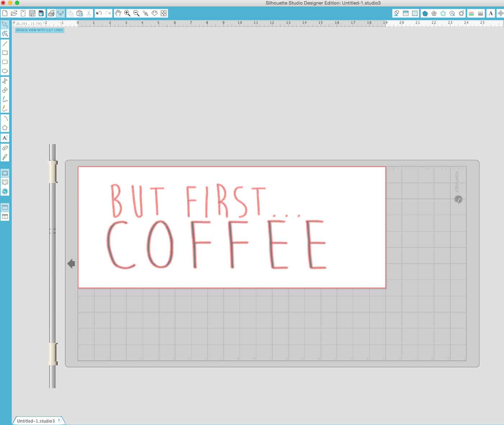Open the Fill Gradient panel
The height and width of the screenshot is (425, 504).
pos(405,13)
